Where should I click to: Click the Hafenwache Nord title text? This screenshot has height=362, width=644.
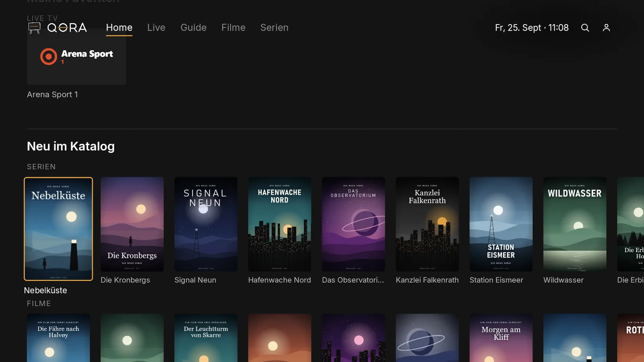coord(279,280)
